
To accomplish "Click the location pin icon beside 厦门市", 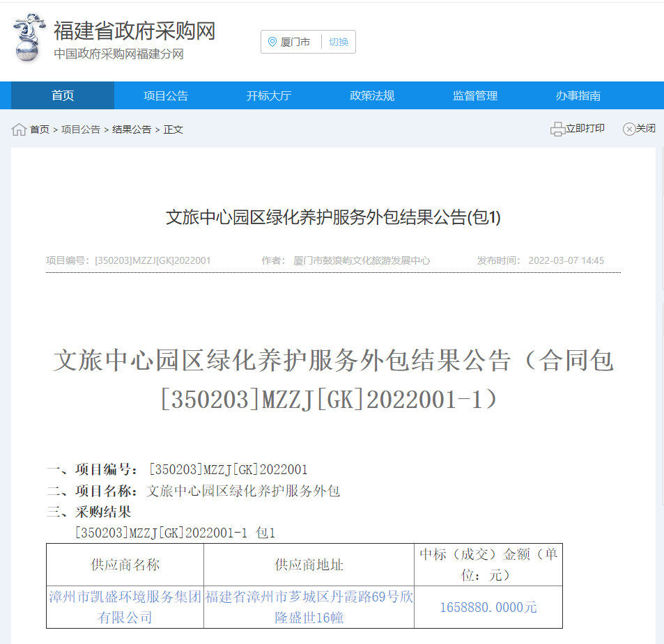I will pyautogui.click(x=272, y=42).
